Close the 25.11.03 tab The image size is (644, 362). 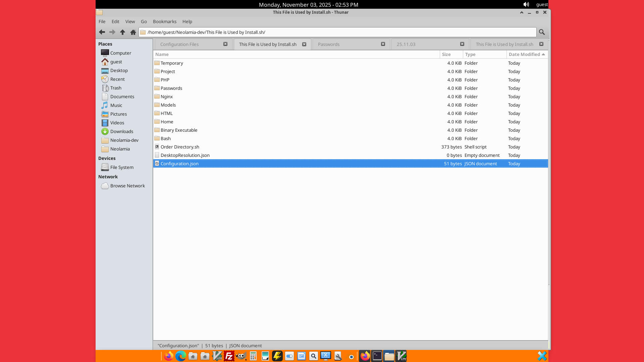click(x=462, y=44)
